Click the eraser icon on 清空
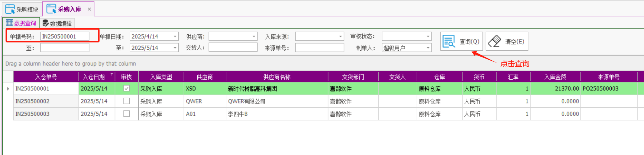The image size is (644, 155). [495, 41]
